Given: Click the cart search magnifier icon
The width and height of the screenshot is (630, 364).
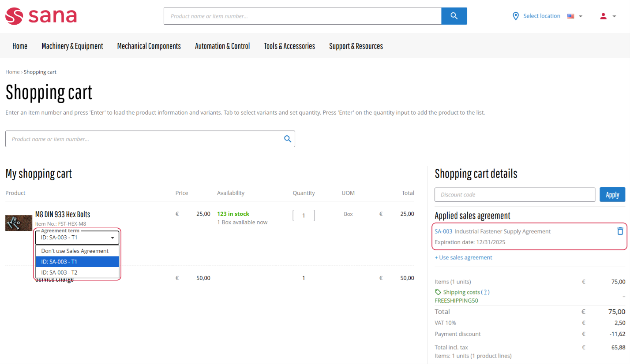Looking at the screenshot, I should (x=288, y=139).
